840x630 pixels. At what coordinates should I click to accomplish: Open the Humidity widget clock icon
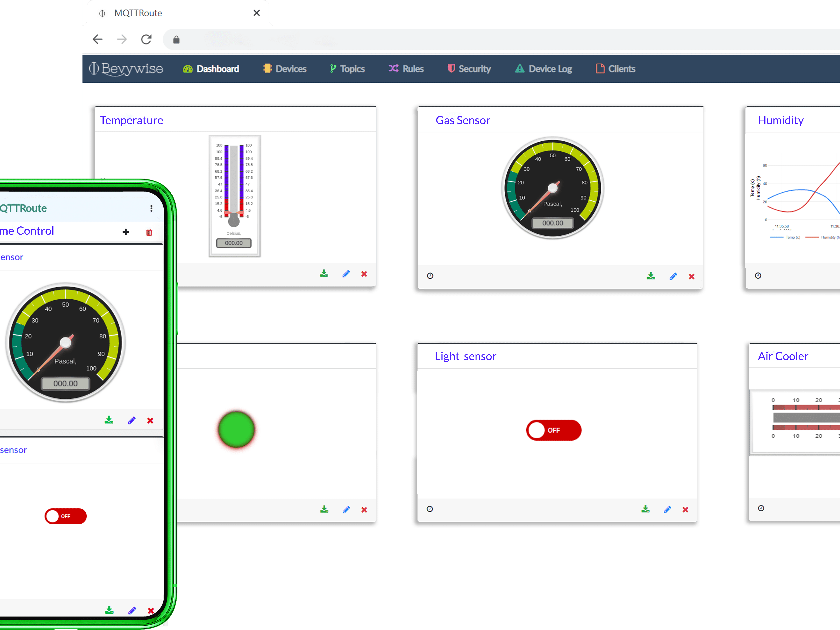point(758,275)
